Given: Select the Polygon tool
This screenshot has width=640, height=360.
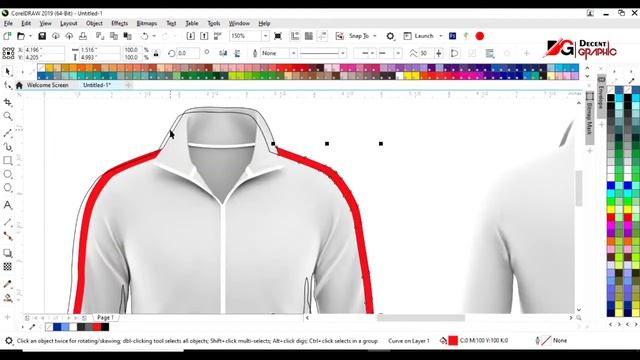Looking at the screenshot, I should point(7,188).
